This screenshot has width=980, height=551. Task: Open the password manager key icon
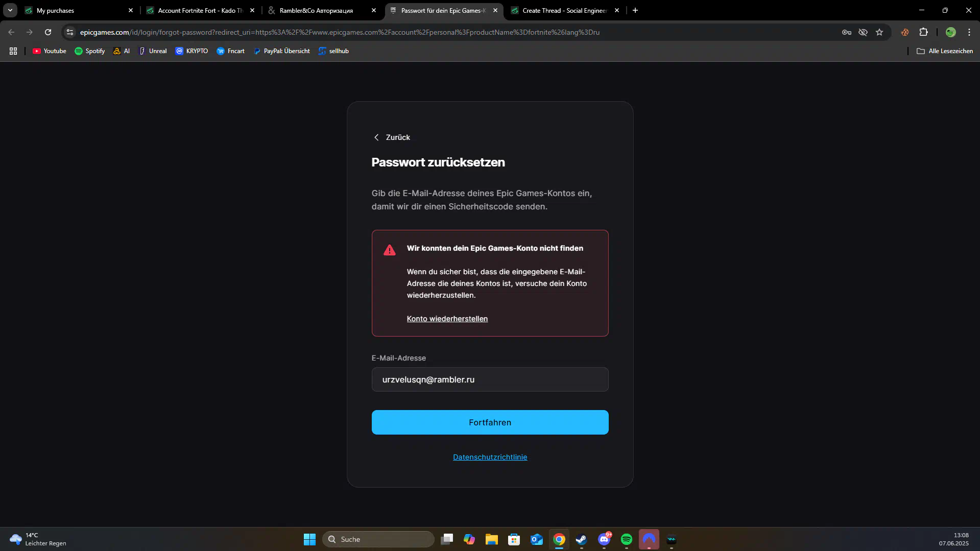[847, 32]
